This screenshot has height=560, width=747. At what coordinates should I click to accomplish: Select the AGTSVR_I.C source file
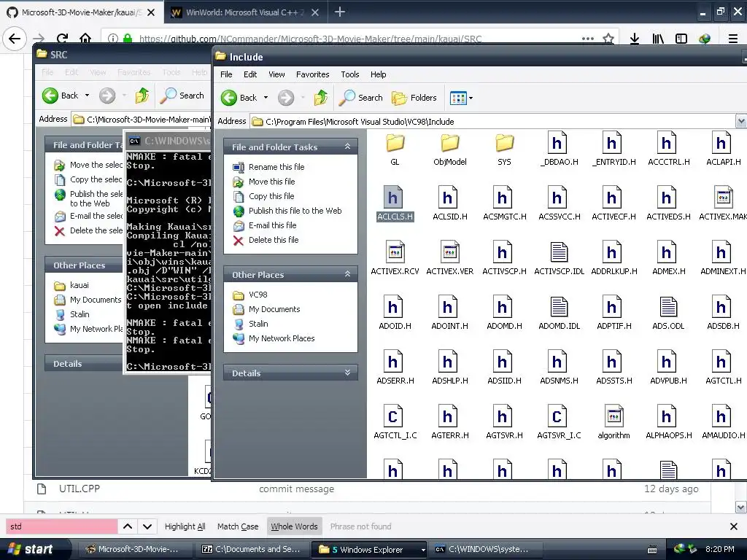[x=560, y=422]
